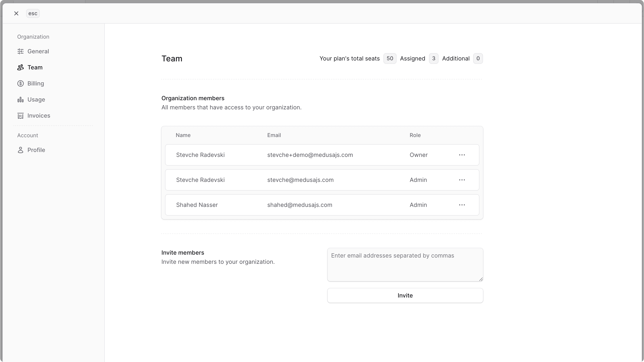Open the Invoices section
Viewport: 644px width, 362px height.
(x=39, y=116)
